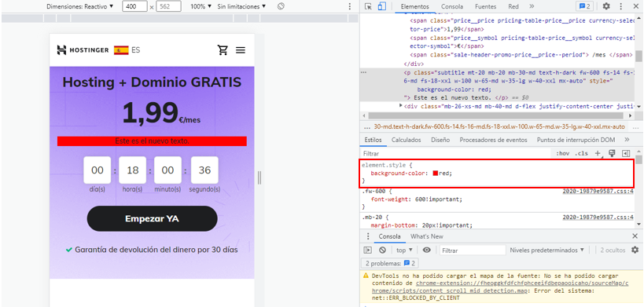Open the DevTools three-dot customize menu
This screenshot has height=307, width=644.
pyautogui.click(x=620, y=6)
